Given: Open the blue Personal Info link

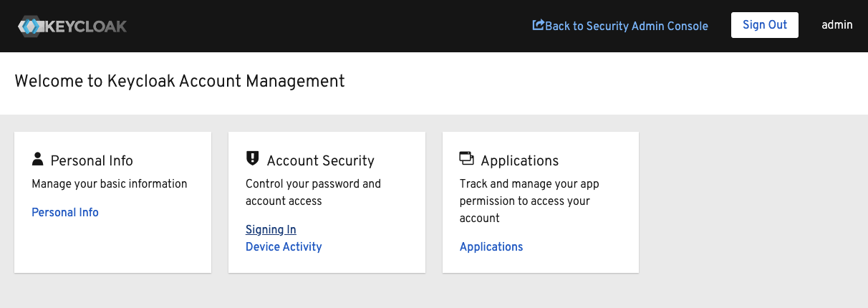Looking at the screenshot, I should click(x=65, y=212).
